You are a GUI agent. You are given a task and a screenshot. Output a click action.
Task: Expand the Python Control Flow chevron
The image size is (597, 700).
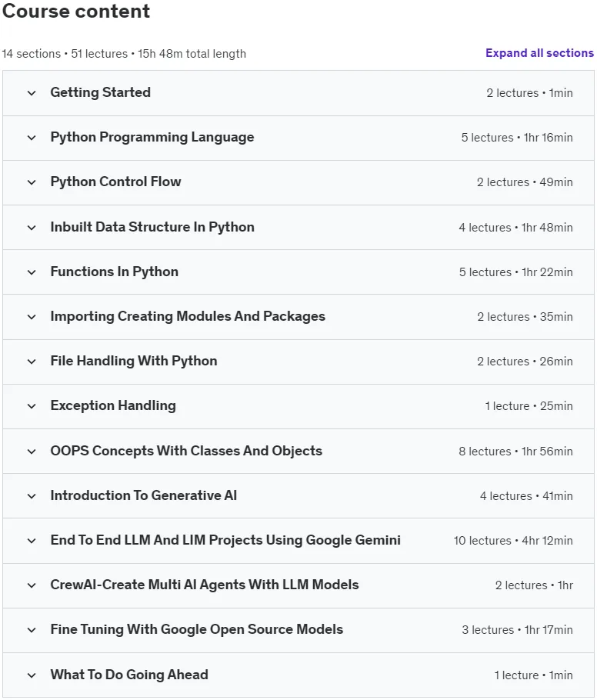point(32,182)
